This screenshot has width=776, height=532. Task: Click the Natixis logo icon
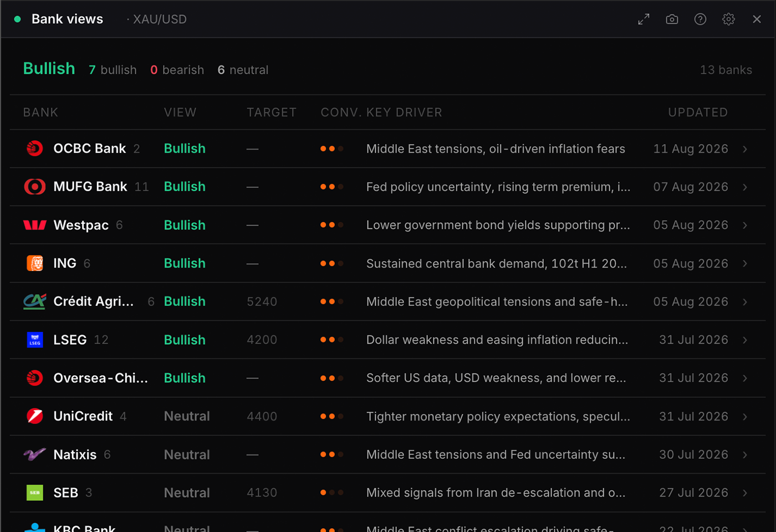point(35,454)
